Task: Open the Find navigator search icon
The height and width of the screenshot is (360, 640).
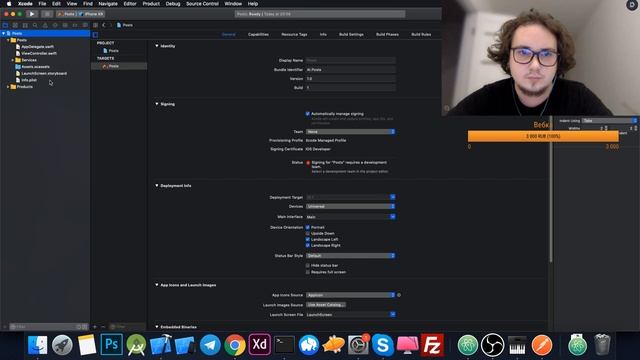Action: tap(35, 25)
